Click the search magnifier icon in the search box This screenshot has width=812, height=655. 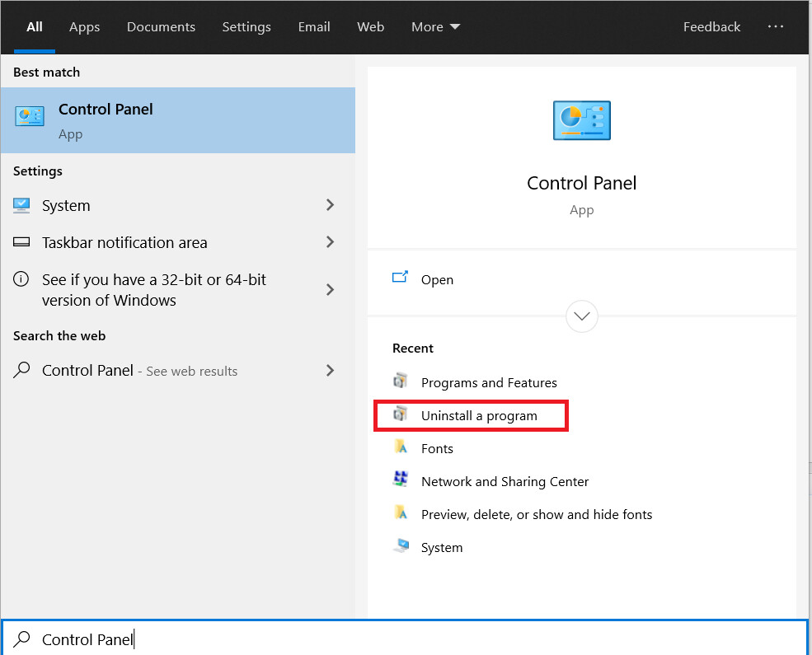[x=21, y=639]
